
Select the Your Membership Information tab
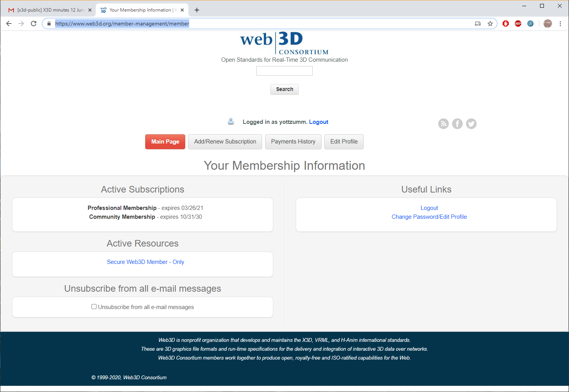(142, 10)
